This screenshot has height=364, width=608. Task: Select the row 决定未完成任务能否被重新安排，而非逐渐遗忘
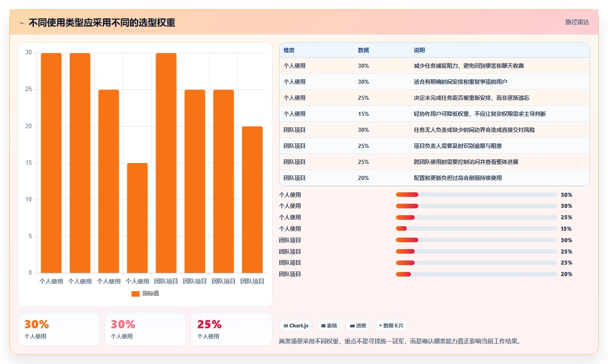tap(434, 98)
